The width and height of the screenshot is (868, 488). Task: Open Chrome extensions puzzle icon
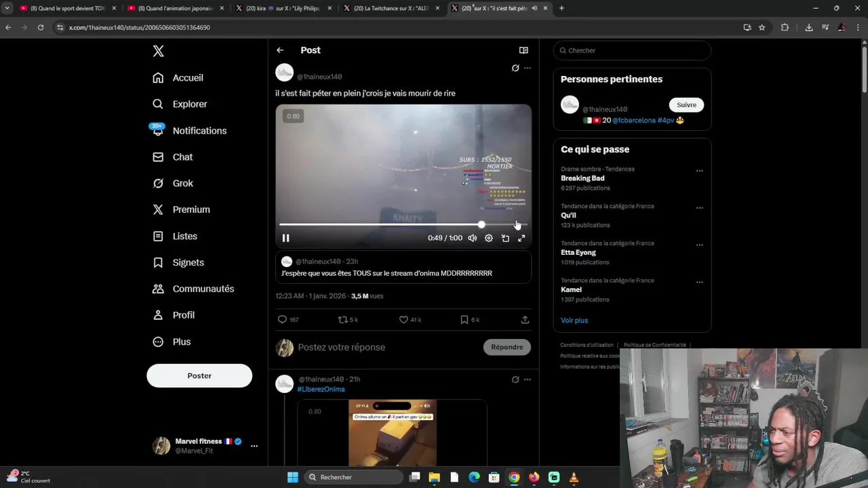point(785,28)
